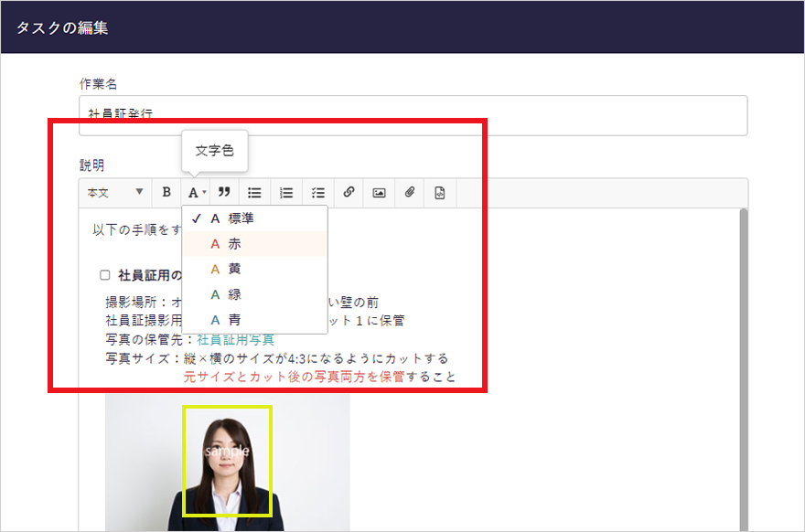Click the insert link icon
805x532 pixels.
(349, 193)
